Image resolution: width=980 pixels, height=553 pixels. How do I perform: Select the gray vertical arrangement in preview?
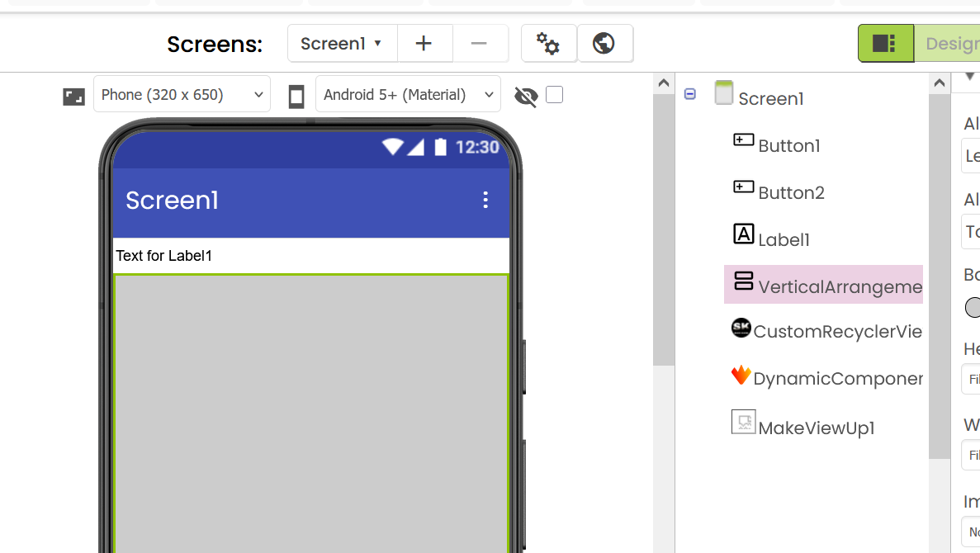click(311, 414)
